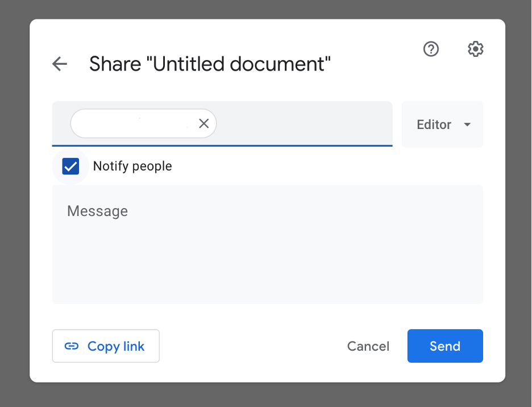
Task: Open the Editor permission dropdown
Action: tap(442, 124)
